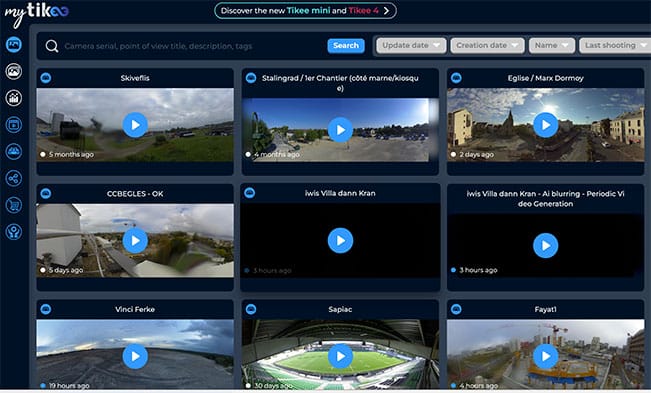The height and width of the screenshot is (393, 651).
Task: Open the points of view icon in sidebar
Action: click(x=14, y=44)
